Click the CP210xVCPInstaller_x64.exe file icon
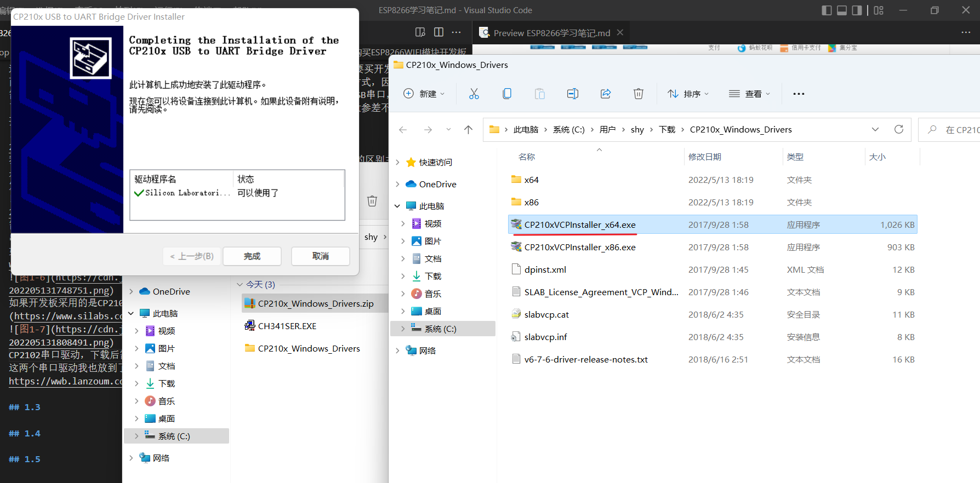This screenshot has height=483, width=980. click(516, 225)
